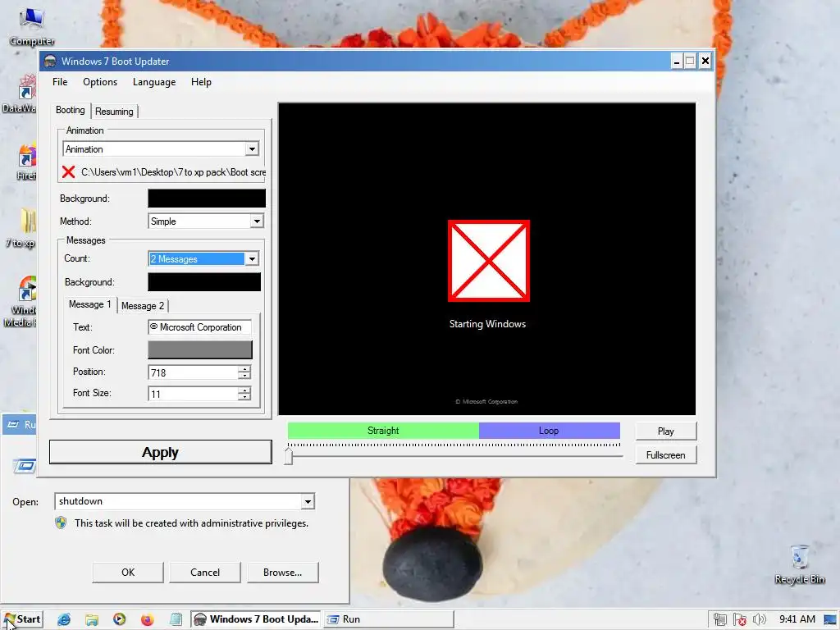Open Windows Media Player desktop shortcut

[21, 301]
